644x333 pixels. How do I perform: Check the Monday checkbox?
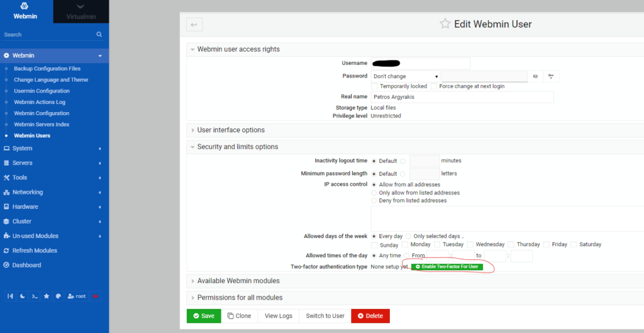pyautogui.click(x=405, y=244)
